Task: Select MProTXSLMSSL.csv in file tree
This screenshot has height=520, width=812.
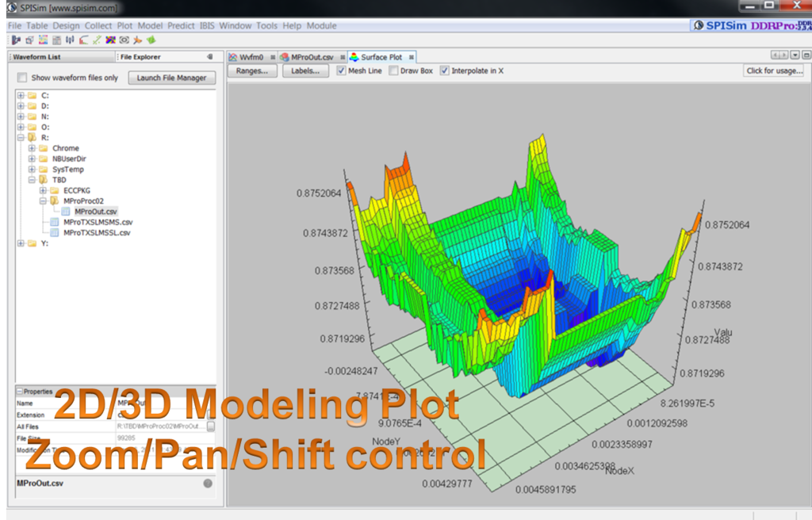Action: (97, 233)
